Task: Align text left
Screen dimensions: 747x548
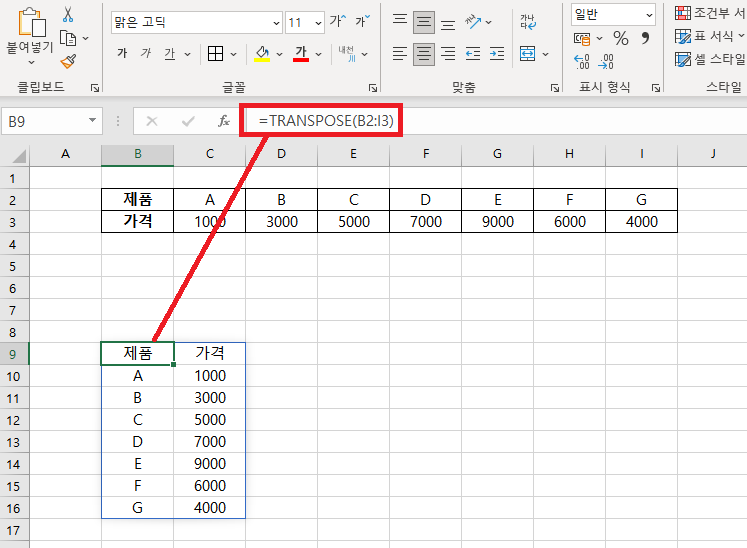Action: coord(400,54)
